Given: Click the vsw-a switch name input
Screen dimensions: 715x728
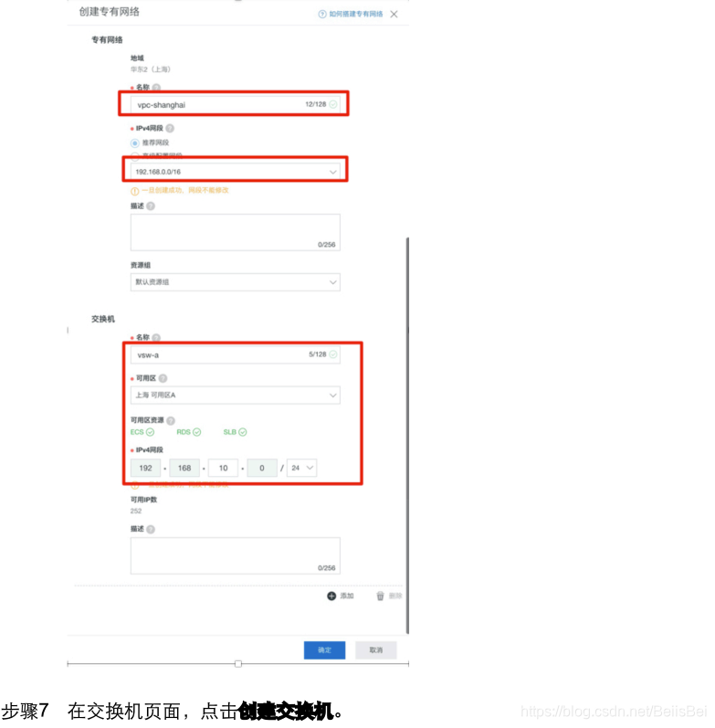Looking at the screenshot, I should [235, 354].
